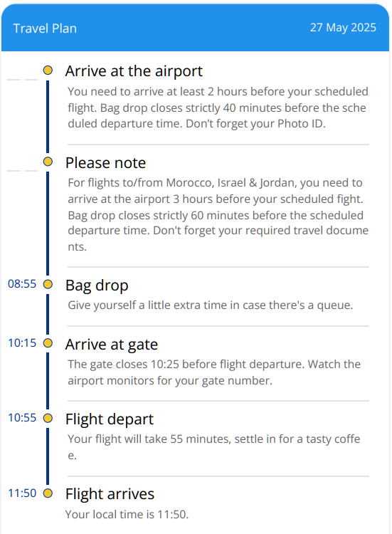
Task: Click the Travel Plan header title
Action: coord(45,28)
